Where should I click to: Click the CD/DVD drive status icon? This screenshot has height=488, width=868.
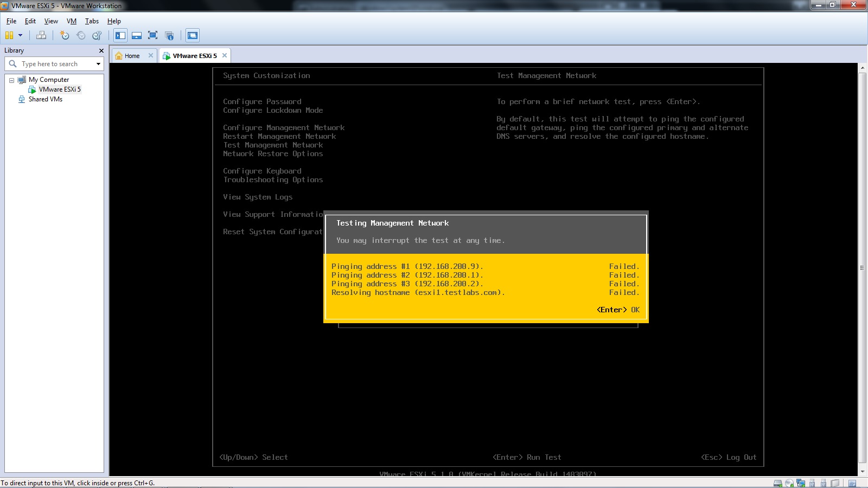(789, 483)
